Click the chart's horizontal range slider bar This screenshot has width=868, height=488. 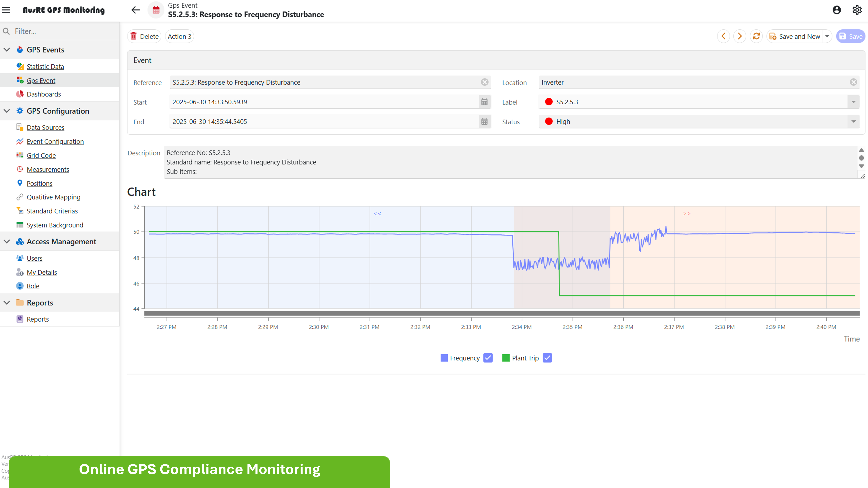tap(502, 314)
